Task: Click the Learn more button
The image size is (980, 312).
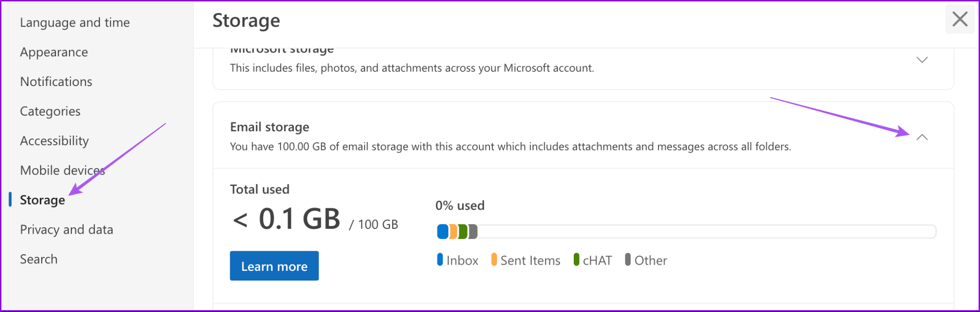Action: point(274,266)
